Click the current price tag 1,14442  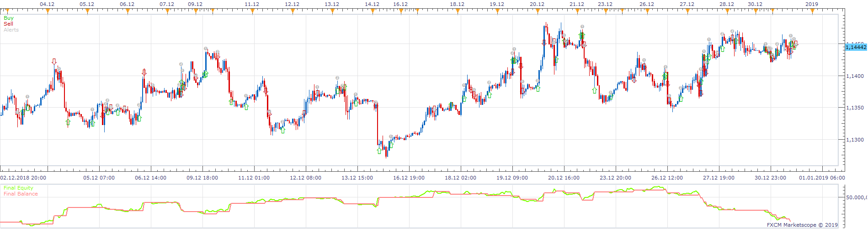[x=856, y=47]
